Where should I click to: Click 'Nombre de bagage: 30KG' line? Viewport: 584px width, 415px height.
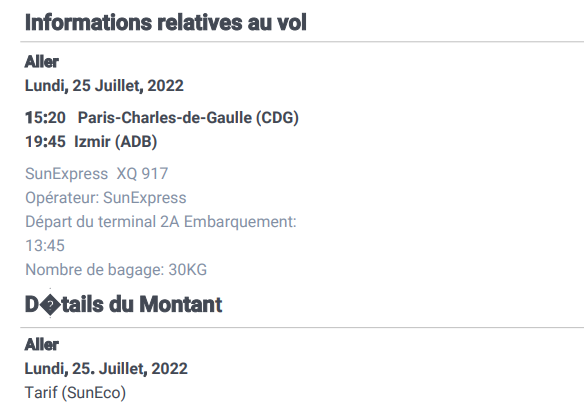click(116, 270)
